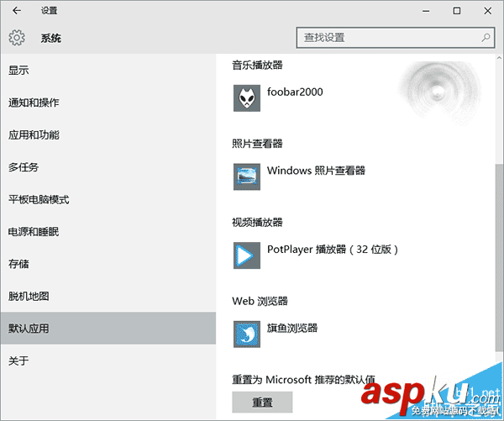Go to 存储 settings
504x421 pixels.
pyautogui.click(x=108, y=264)
